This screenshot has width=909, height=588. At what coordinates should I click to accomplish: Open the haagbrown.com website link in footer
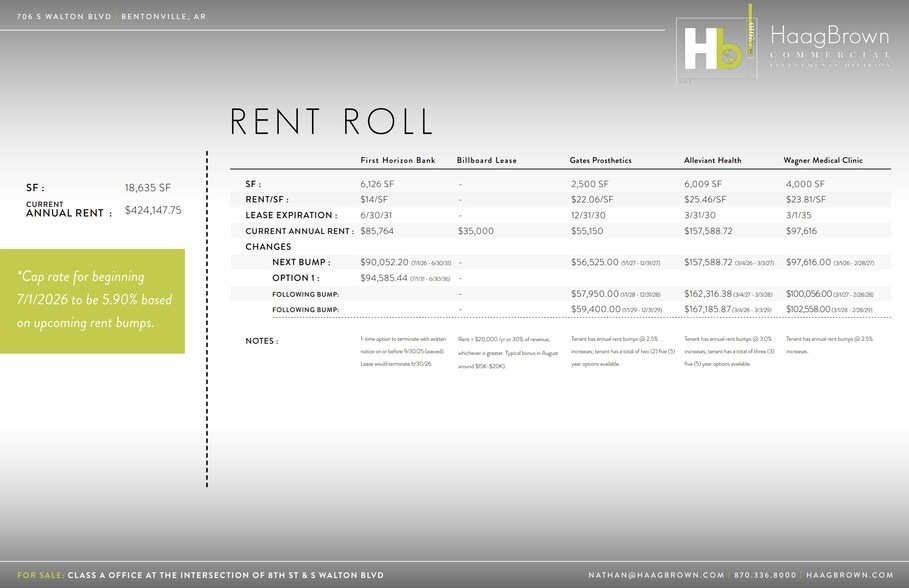coord(849,575)
